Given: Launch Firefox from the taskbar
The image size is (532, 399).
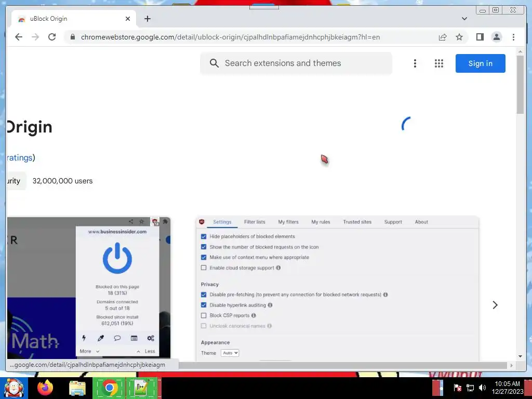Looking at the screenshot, I should (x=45, y=388).
